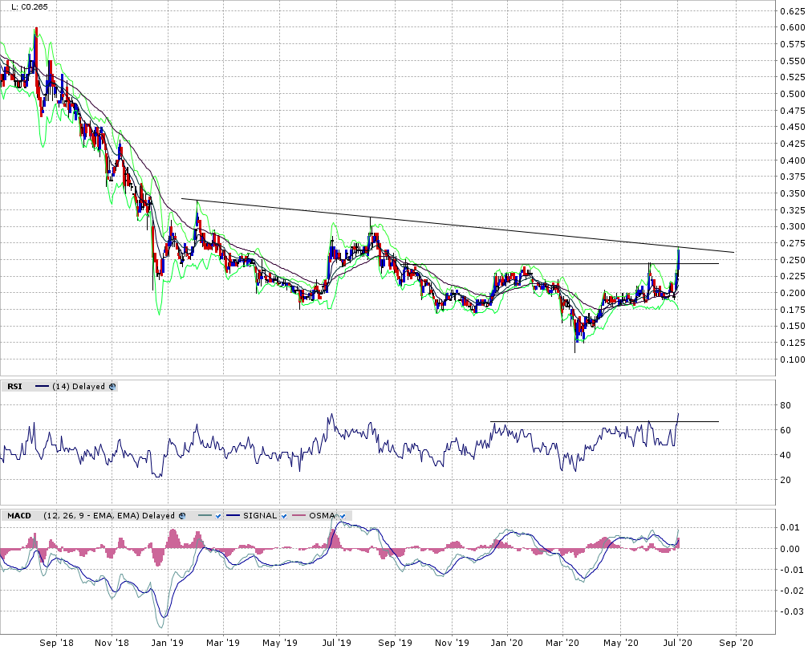Select the RSI indicator panel label

click(x=14, y=387)
